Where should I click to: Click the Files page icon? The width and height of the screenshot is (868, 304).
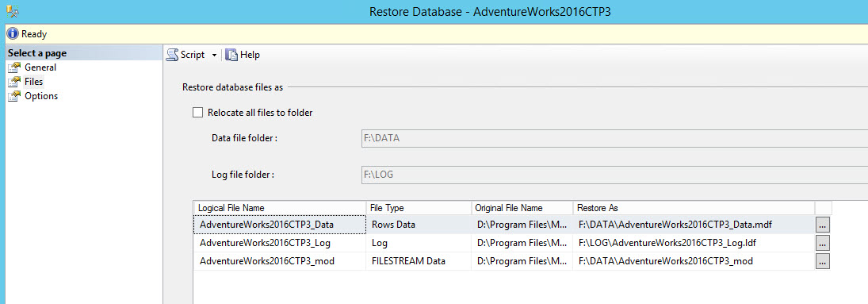14,82
